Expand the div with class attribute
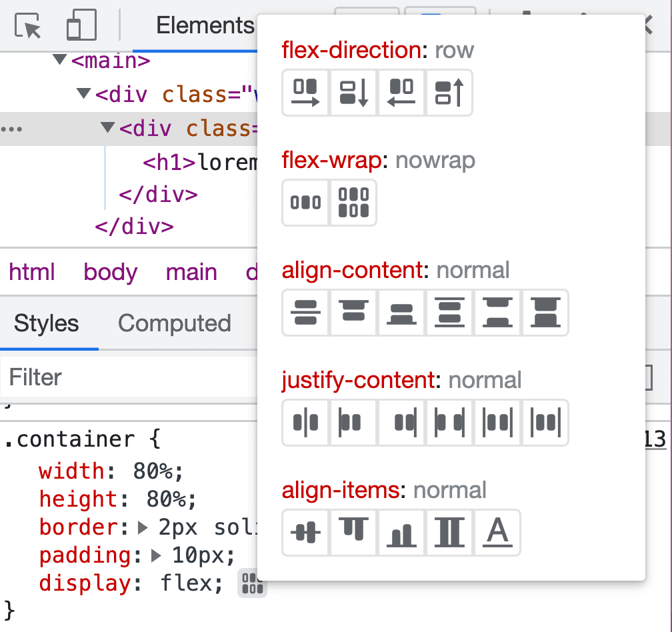This screenshot has height=632, width=672. pyautogui.click(x=83, y=94)
